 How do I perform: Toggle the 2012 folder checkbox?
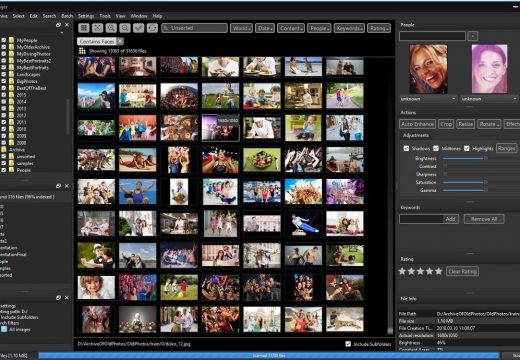pos(4,115)
